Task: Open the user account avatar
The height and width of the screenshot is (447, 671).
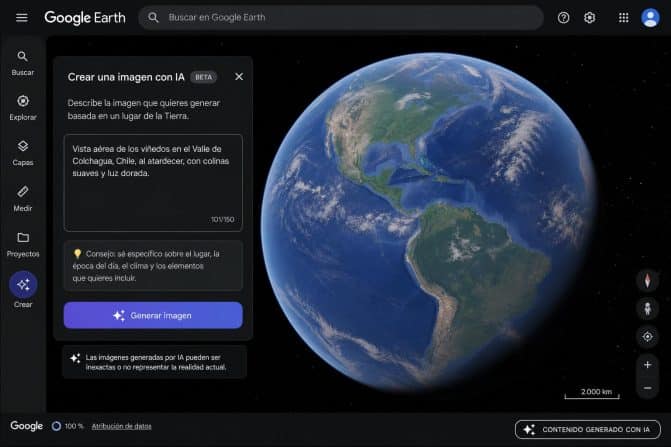Action: tap(650, 18)
